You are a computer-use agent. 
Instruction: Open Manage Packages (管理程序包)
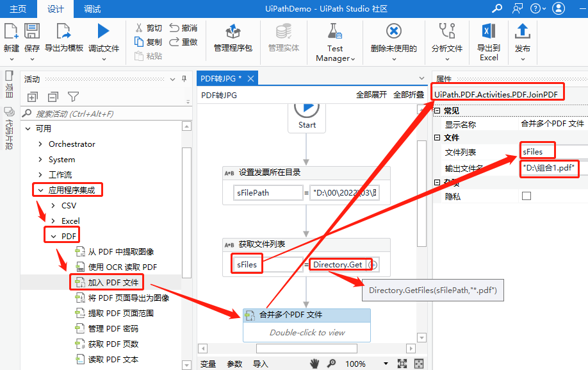click(x=233, y=38)
